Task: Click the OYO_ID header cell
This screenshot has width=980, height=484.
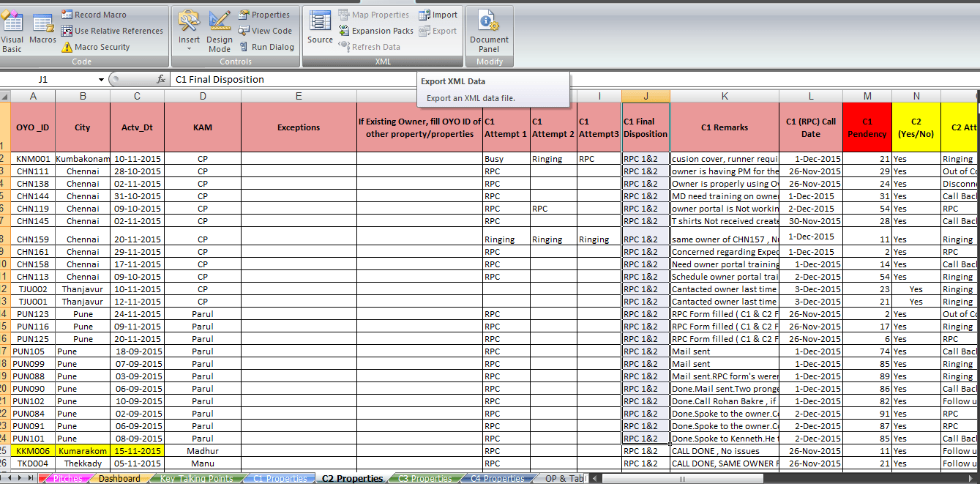Action: tap(33, 127)
